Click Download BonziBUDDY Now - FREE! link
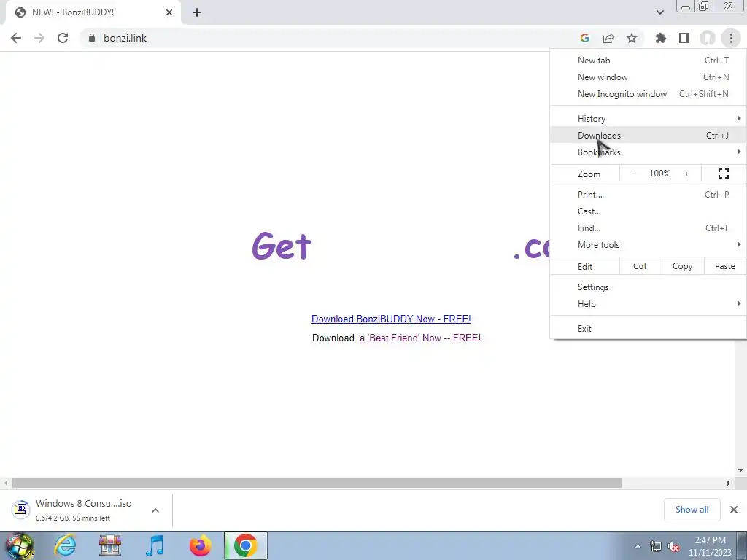This screenshot has height=560, width=747. click(391, 319)
